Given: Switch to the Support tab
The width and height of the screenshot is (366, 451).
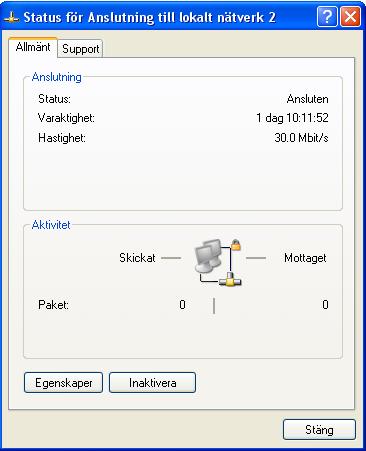Looking at the screenshot, I should 80,49.
